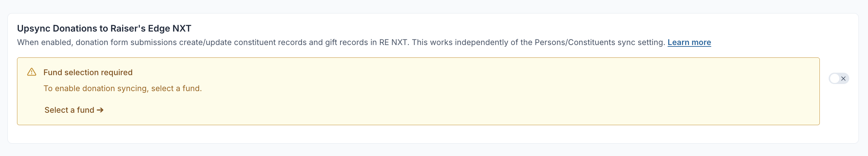The height and width of the screenshot is (156, 868).
Task: Click the Upsync Donations to Raiser's Edge NXT heading
Action: click(x=104, y=28)
